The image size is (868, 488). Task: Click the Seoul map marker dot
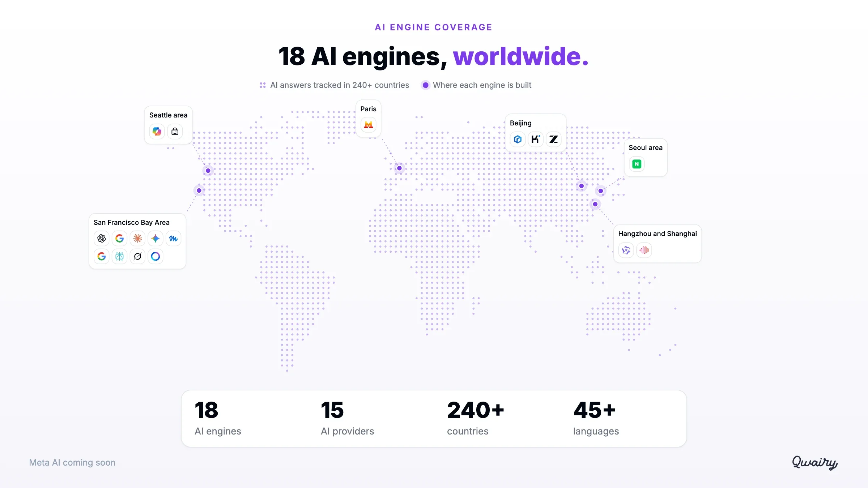tap(601, 191)
